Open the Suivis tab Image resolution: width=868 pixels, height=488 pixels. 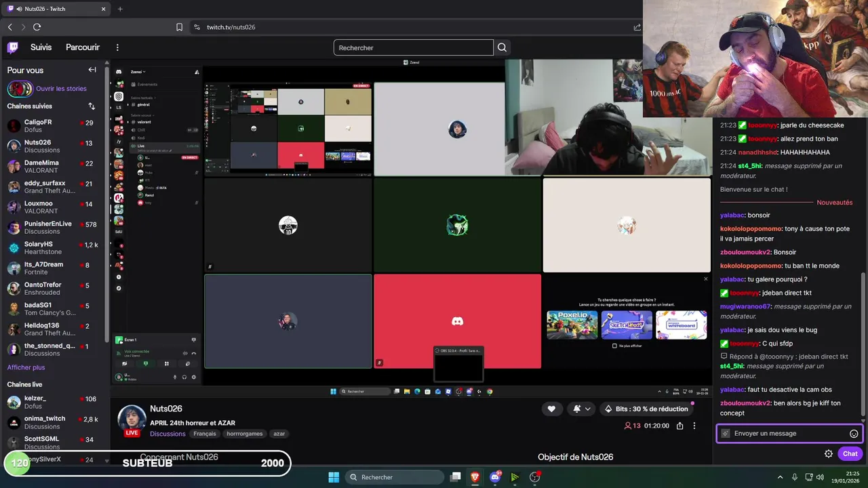(x=41, y=47)
